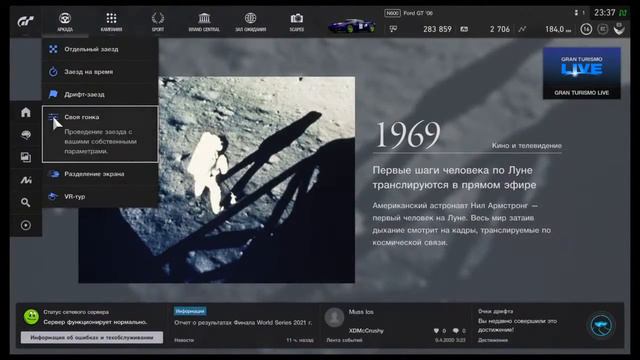Click the Home icon in sidebar
The height and width of the screenshot is (360, 640).
pyautogui.click(x=26, y=112)
